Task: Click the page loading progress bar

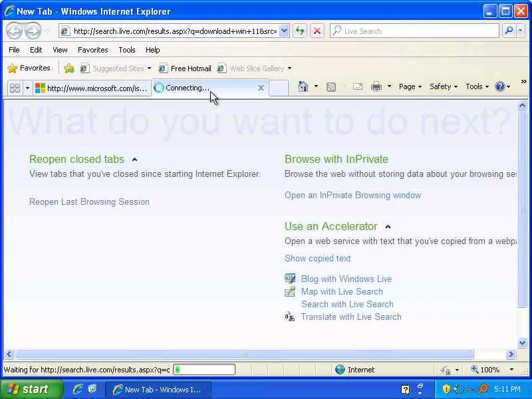Action: click(204, 370)
